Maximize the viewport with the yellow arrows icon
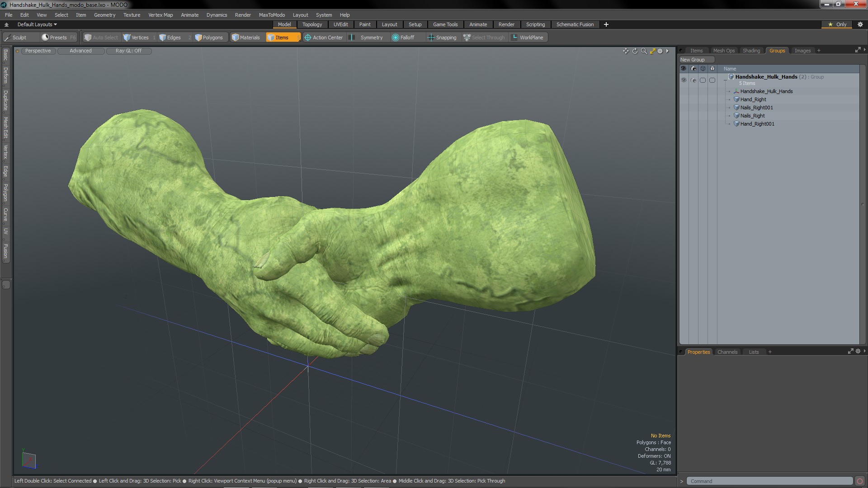The height and width of the screenshot is (488, 868). click(x=652, y=51)
